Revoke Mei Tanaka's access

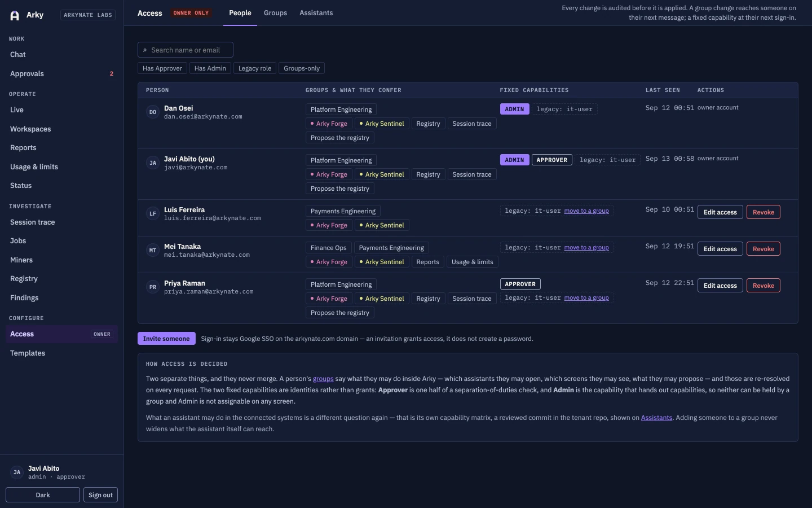[764, 249]
